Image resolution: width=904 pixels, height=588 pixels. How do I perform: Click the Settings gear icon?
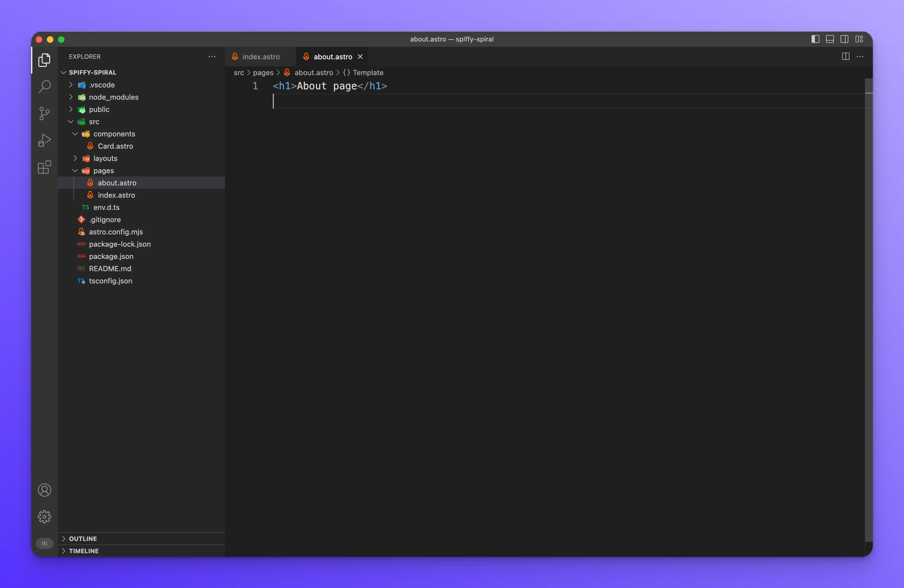44,517
